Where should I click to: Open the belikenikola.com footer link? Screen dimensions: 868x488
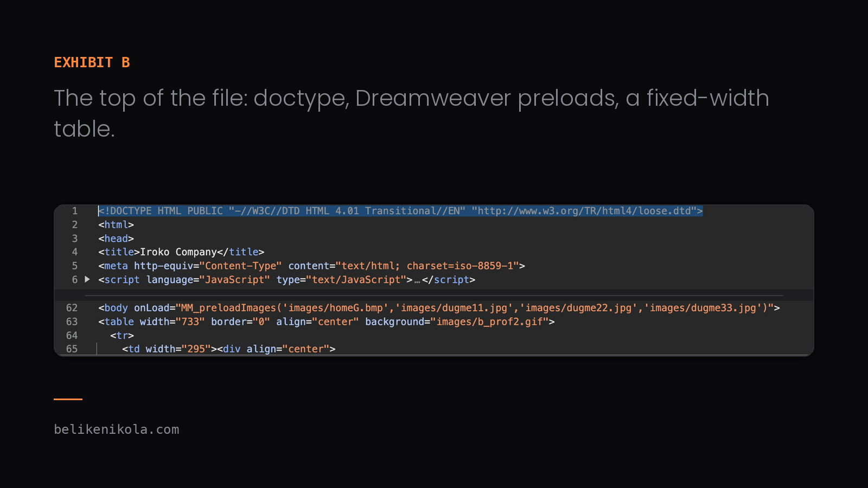pos(116,429)
